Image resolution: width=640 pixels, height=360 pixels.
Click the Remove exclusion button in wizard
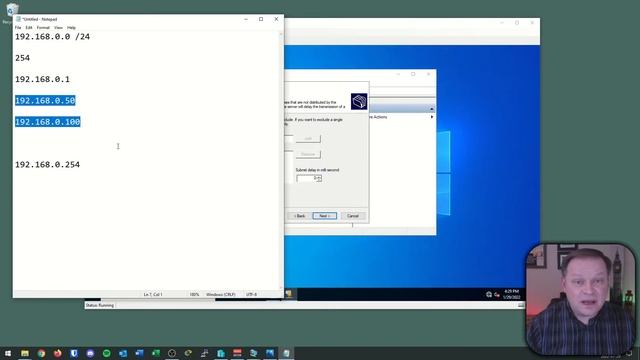[308, 154]
